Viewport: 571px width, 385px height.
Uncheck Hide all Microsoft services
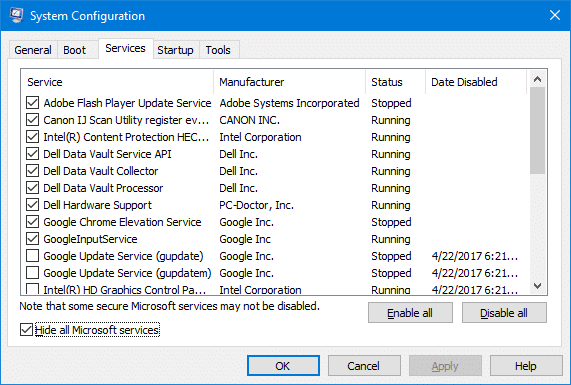point(26,330)
